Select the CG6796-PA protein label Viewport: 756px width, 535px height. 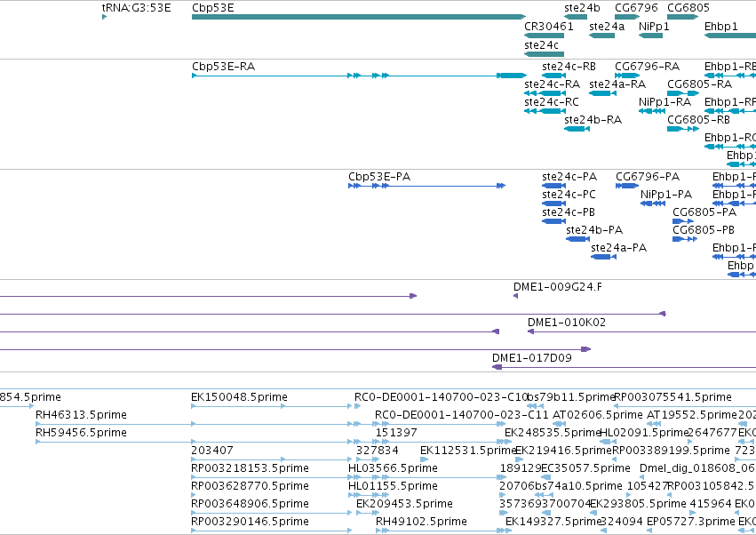[x=648, y=177]
